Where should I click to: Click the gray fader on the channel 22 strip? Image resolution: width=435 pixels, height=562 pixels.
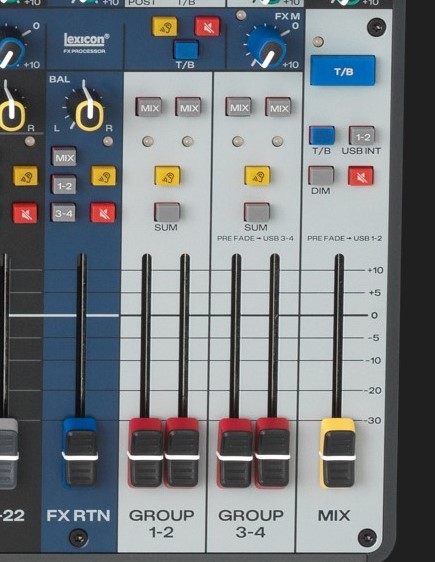(8, 453)
